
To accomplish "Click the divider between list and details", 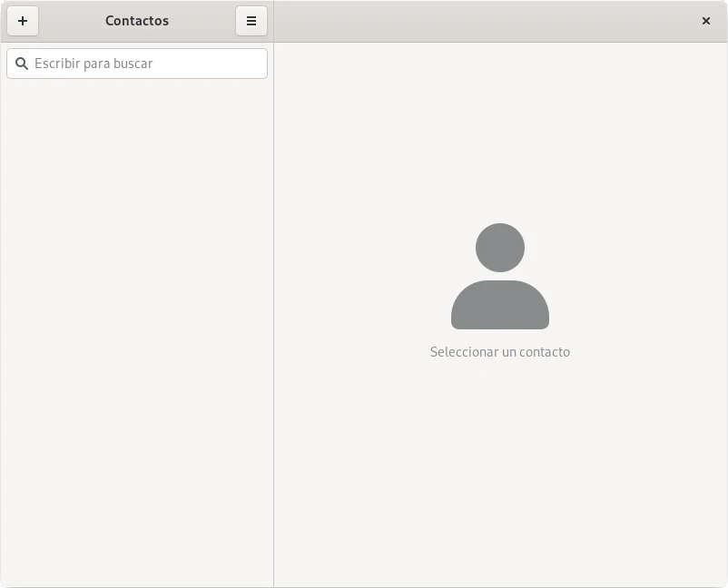I will (x=273, y=318).
